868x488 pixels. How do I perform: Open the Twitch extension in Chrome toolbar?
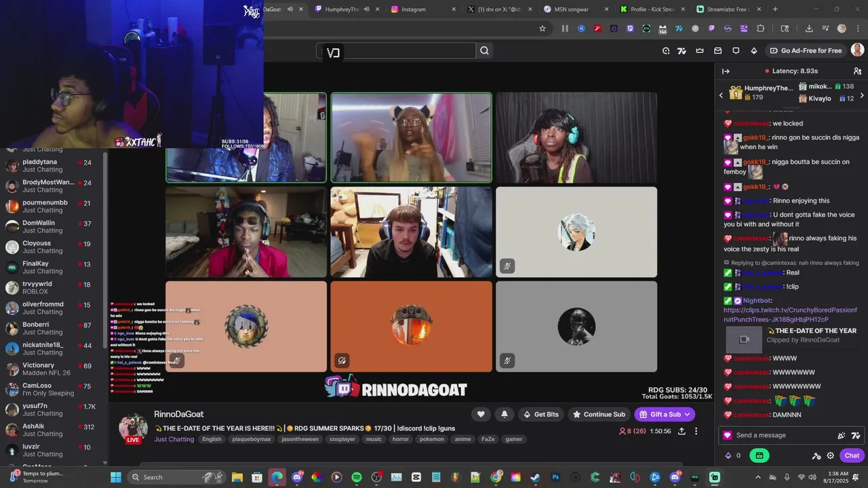[x=630, y=28]
